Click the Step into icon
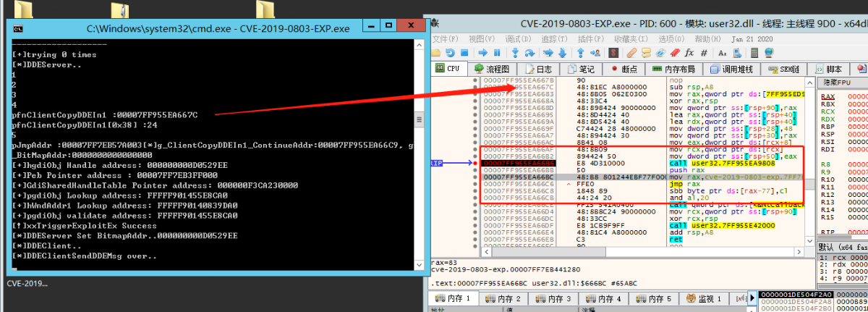The width and height of the screenshot is (868, 312). pos(515,52)
